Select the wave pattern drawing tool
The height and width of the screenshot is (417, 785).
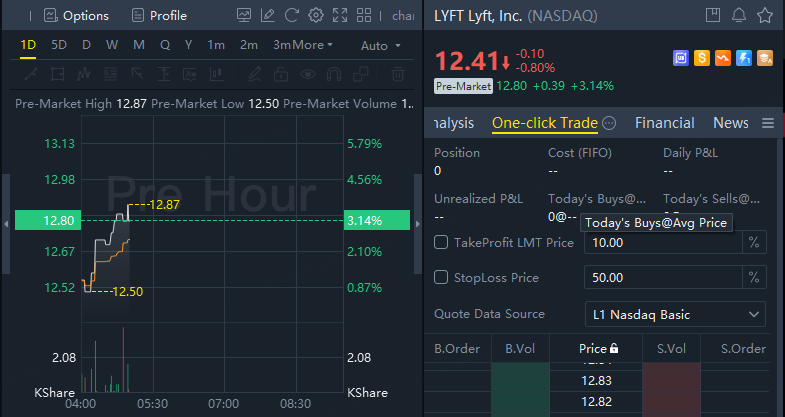click(84, 75)
